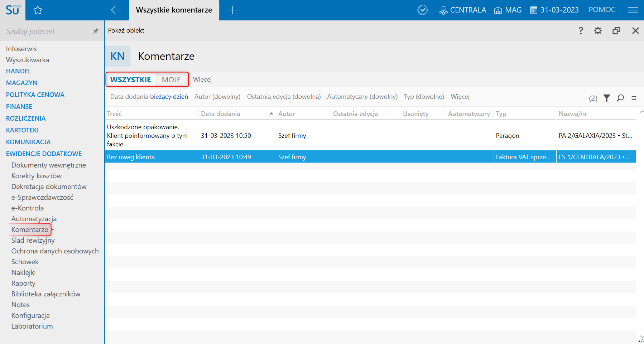Switch to WSZYSTKIE tab
Screen dimensions: 644x344
(131, 79)
